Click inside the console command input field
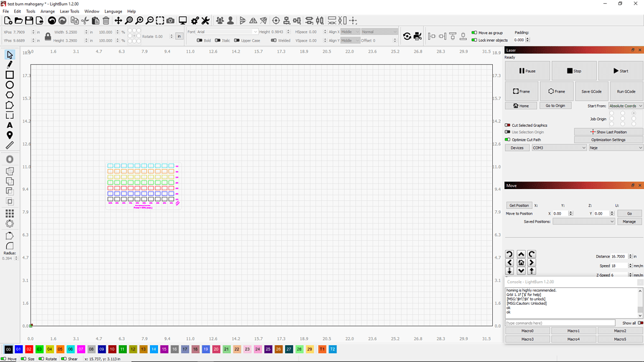Image resolution: width=644 pixels, height=362 pixels. 560,323
